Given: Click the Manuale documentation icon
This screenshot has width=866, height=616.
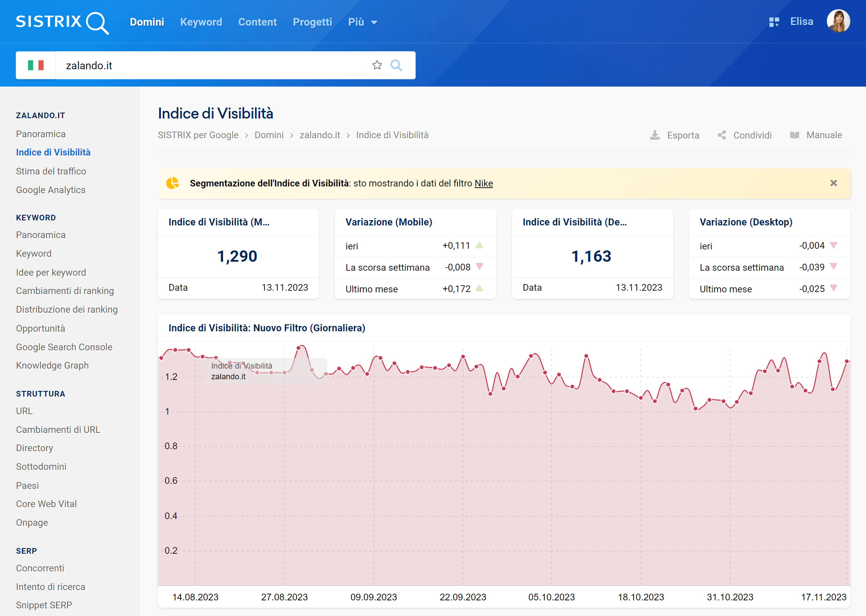Looking at the screenshot, I should (x=795, y=135).
